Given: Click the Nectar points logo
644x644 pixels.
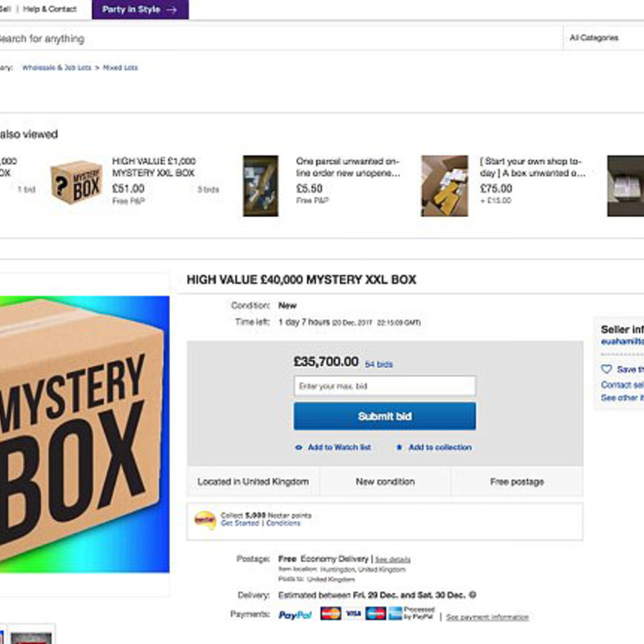Looking at the screenshot, I should (x=206, y=520).
